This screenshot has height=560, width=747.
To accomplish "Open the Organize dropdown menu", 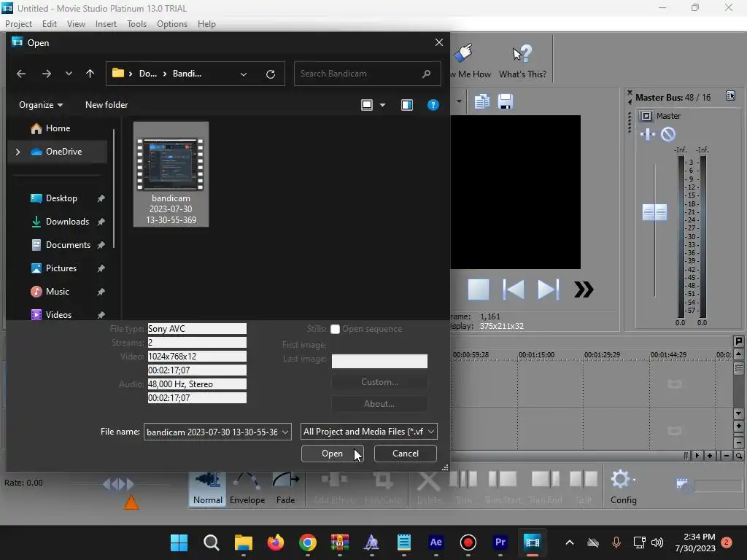I will coord(41,105).
